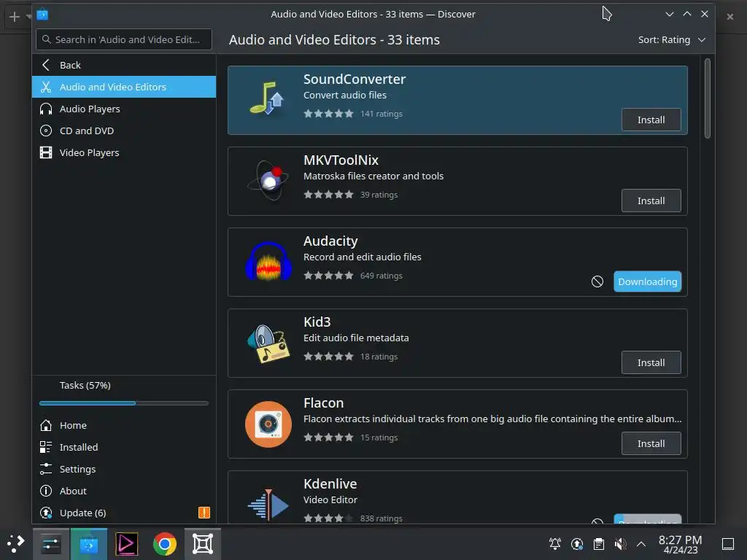This screenshot has width=747, height=560.
Task: Click the Tasks (57%) progress bar
Action: point(124,403)
